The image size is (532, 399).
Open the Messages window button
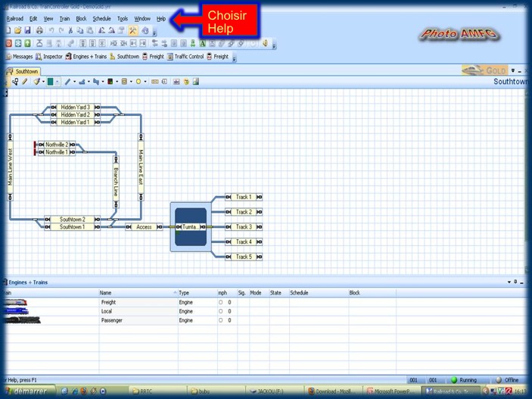tap(20, 57)
